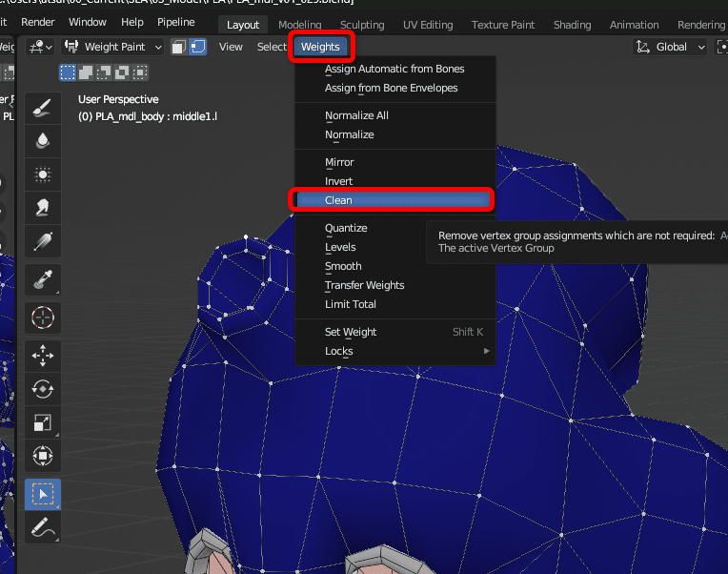This screenshot has height=574, width=728.
Task: Open the Render menu
Action: tap(37, 22)
